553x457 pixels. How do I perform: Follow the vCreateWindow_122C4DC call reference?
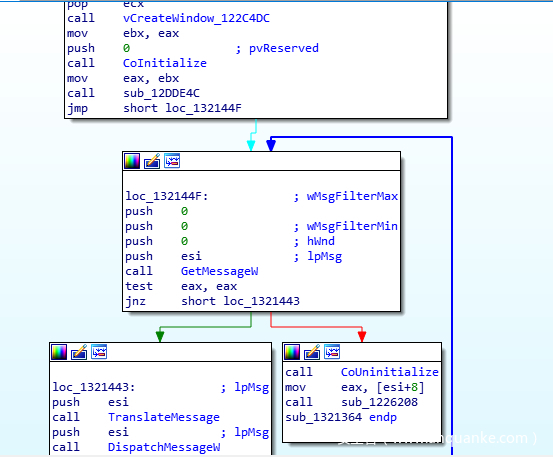tap(196, 18)
